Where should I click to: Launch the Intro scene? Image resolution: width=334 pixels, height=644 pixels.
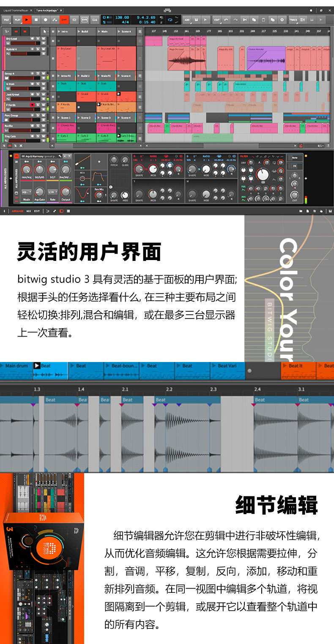pyautogui.click(x=66, y=32)
